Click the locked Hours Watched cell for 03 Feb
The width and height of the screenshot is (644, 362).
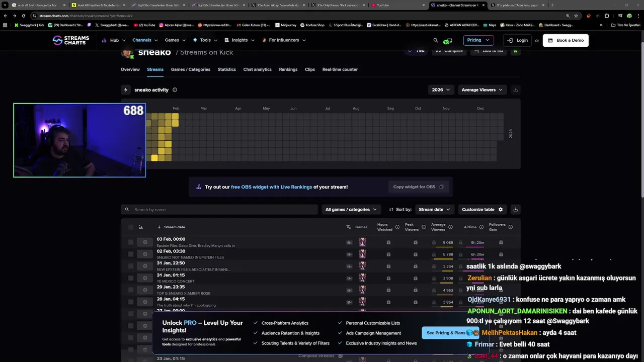point(388,242)
